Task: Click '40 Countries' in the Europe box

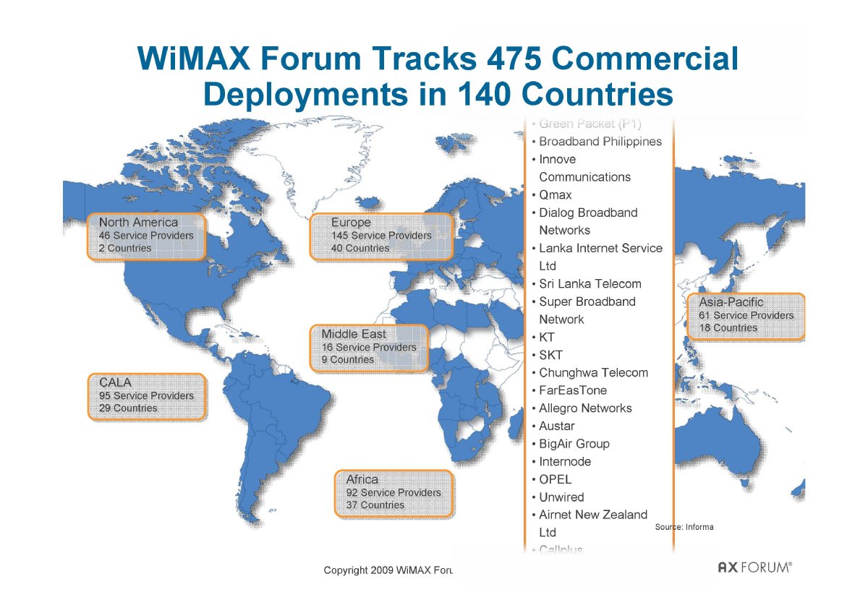Action: coord(360,248)
